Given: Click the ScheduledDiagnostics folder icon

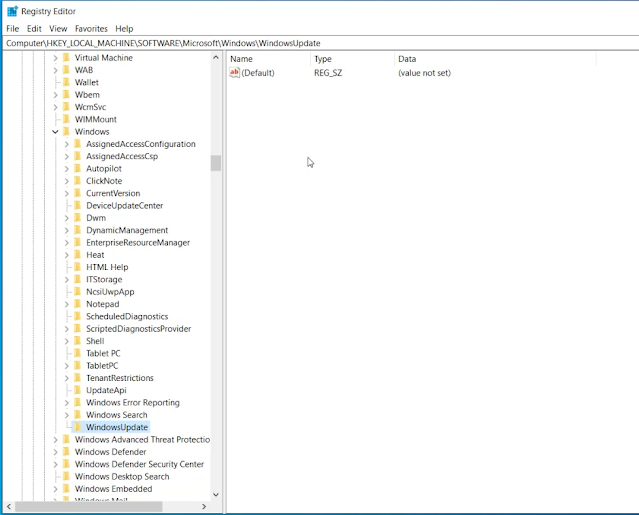Looking at the screenshot, I should [x=77, y=317].
